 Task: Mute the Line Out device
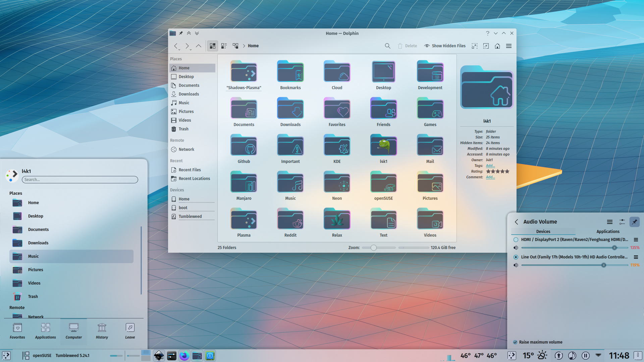516,265
